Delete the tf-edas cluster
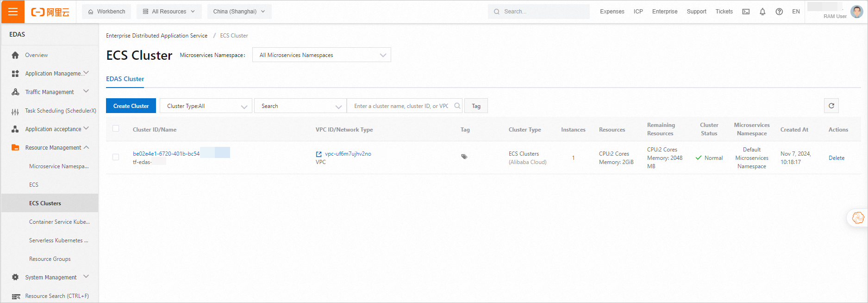Viewport: 868px width, 303px height. (837, 158)
